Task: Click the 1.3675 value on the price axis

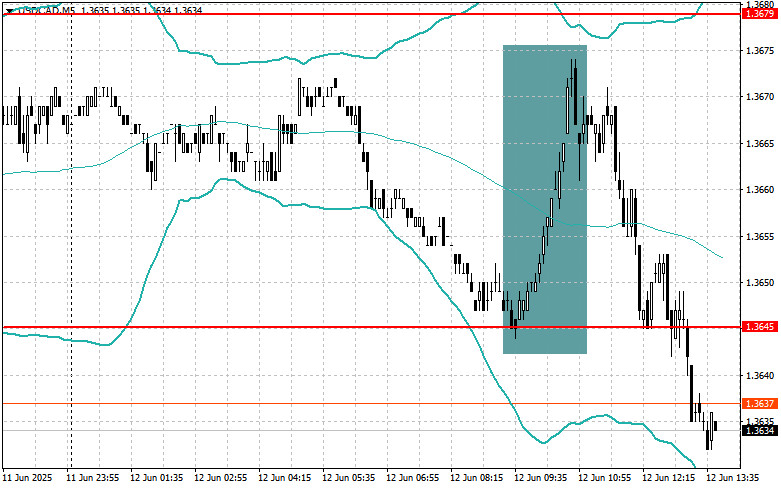Action: click(x=760, y=50)
